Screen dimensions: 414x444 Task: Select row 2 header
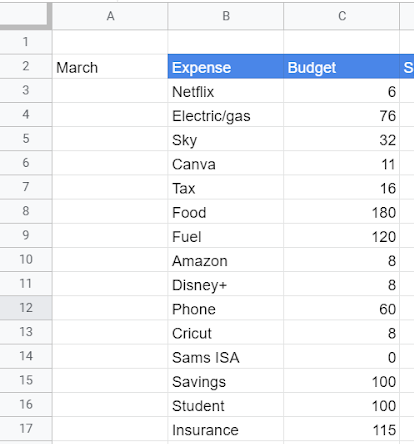26,66
